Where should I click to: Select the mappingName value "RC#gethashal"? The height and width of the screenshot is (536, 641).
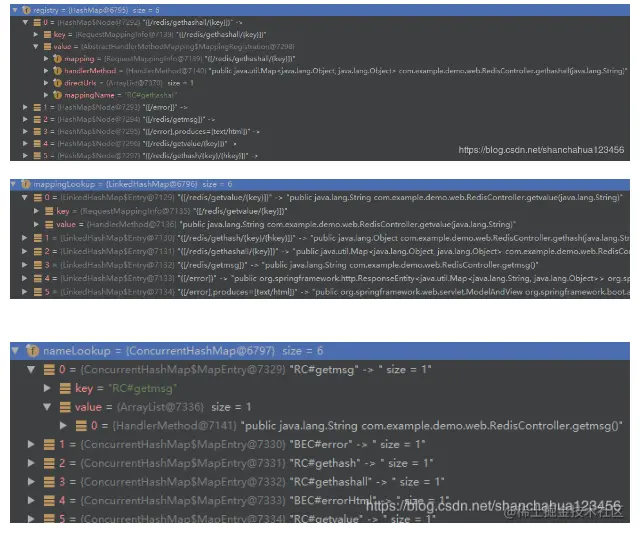[151, 95]
